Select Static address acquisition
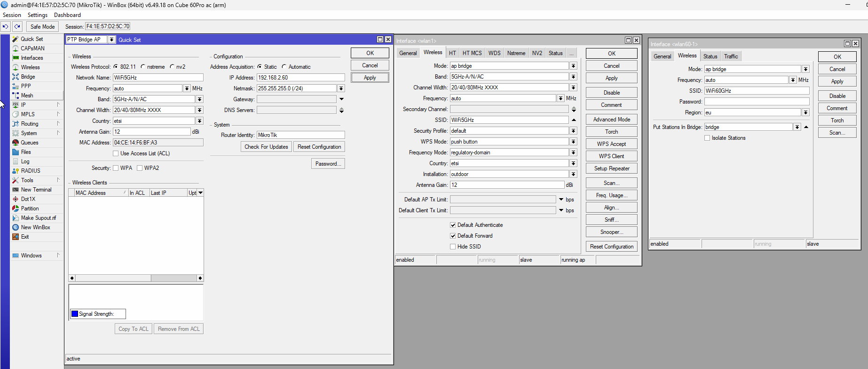The height and width of the screenshot is (369, 868). (260, 67)
